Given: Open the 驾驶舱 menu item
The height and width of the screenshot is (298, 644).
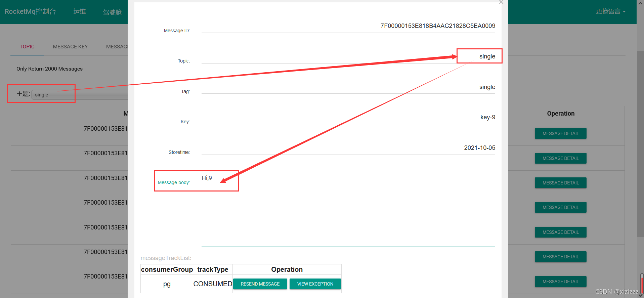Looking at the screenshot, I should click(x=112, y=12).
